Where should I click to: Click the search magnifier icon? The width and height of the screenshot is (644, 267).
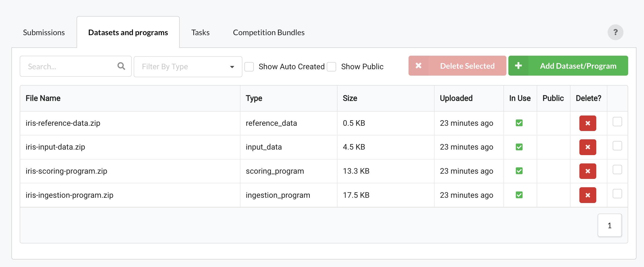tap(121, 66)
